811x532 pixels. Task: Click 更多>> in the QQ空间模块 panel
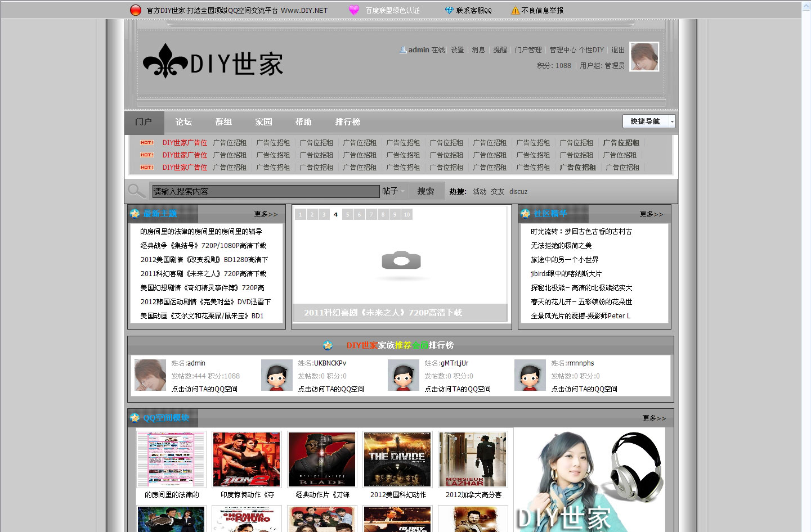[x=654, y=418]
